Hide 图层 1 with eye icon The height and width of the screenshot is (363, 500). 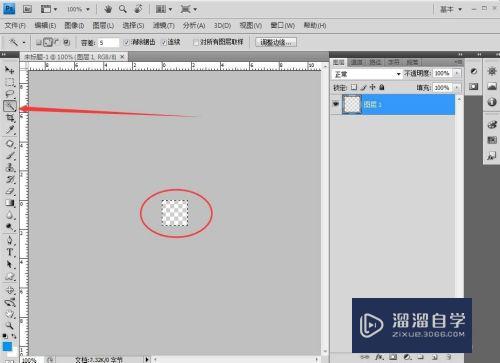click(336, 104)
